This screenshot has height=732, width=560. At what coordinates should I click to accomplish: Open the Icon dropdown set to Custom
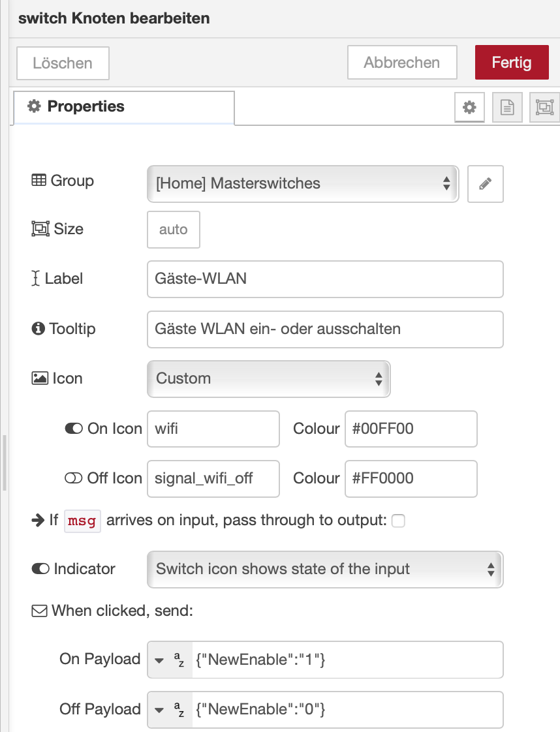(268, 378)
